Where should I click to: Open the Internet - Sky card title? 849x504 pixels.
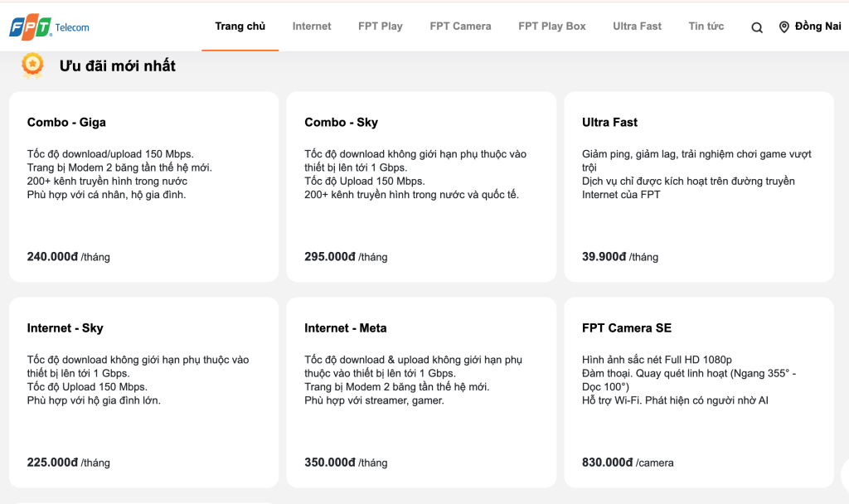coord(65,328)
